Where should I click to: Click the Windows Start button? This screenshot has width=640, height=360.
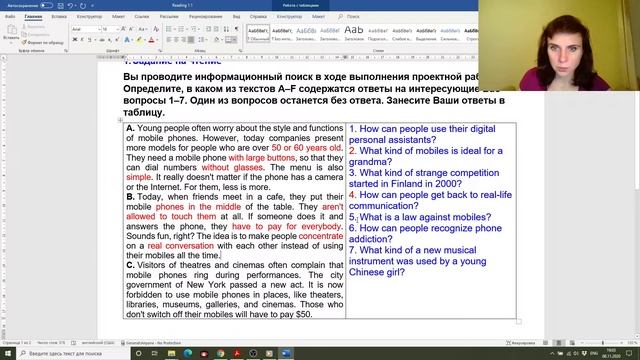coord(8,353)
